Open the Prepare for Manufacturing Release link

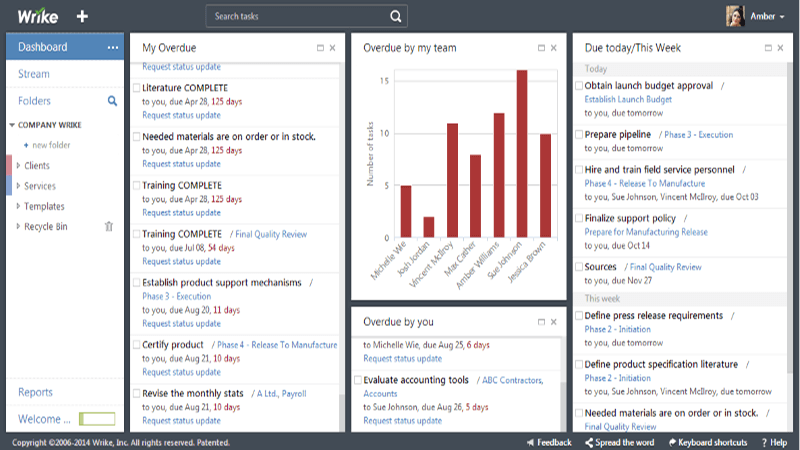coord(646,232)
